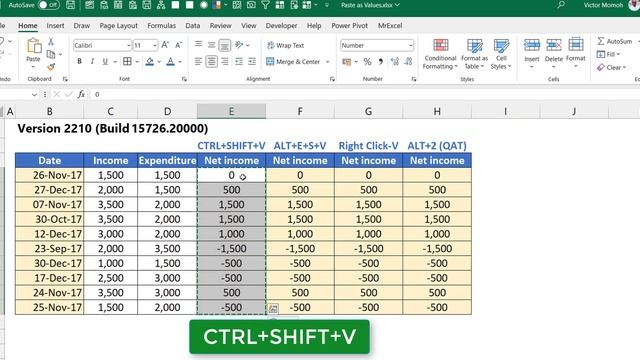Click Delete cells button
640x360 pixels.
tap(553, 54)
